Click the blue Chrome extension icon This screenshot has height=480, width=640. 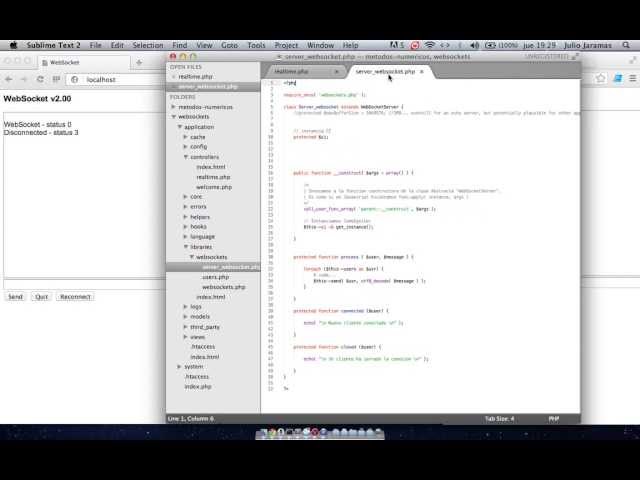tap(618, 78)
